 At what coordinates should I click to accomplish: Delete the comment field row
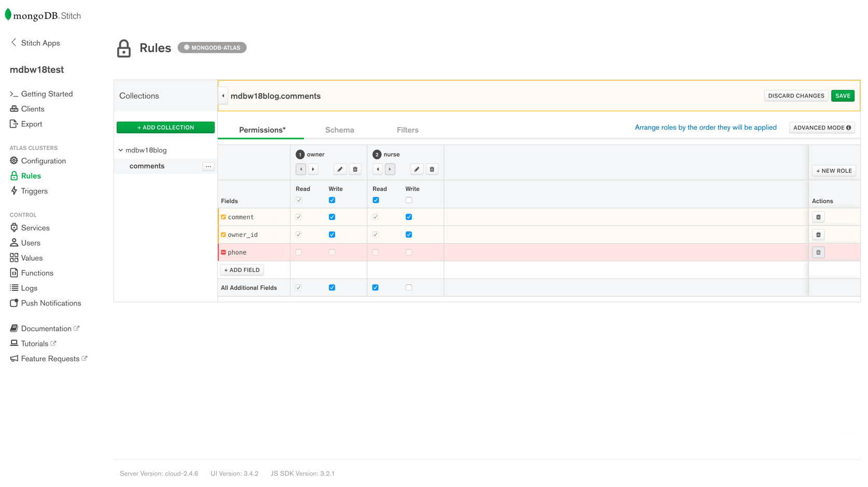818,217
